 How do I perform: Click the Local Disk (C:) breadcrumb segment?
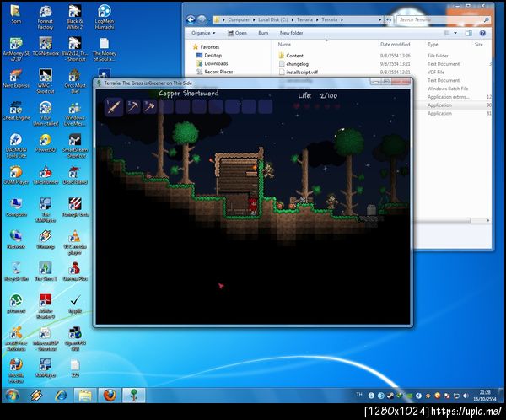coord(272,19)
